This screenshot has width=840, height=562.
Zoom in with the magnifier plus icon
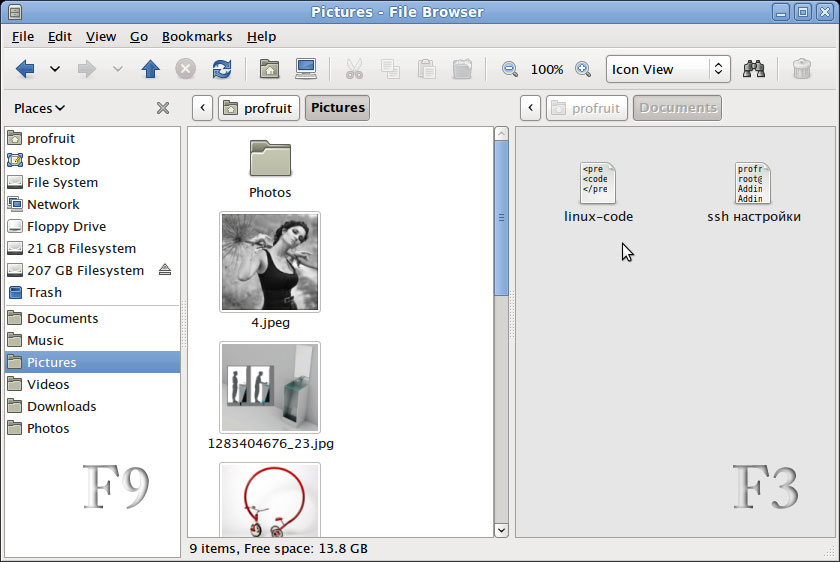(x=583, y=69)
